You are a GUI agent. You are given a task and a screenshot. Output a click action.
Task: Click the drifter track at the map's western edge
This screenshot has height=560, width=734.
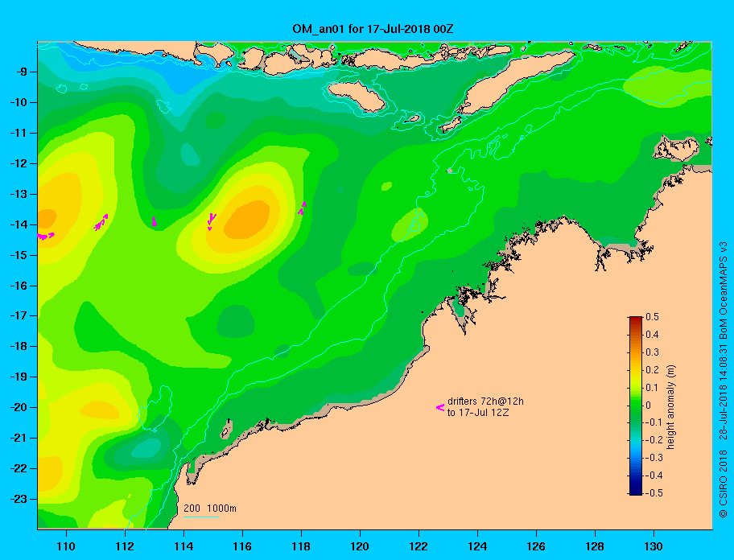46,236
